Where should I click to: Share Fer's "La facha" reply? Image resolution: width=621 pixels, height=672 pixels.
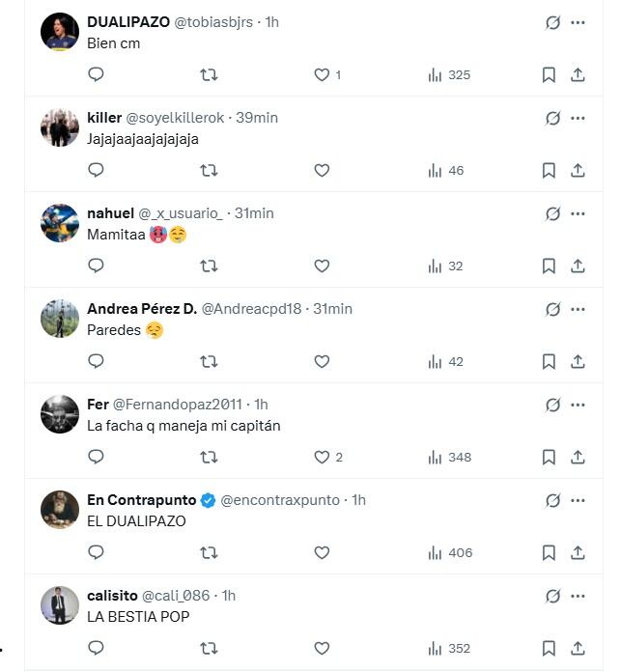(578, 457)
